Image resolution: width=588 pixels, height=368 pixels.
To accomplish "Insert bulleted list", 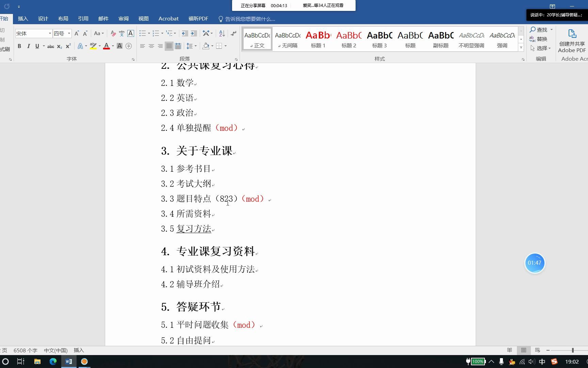I will pos(143,33).
